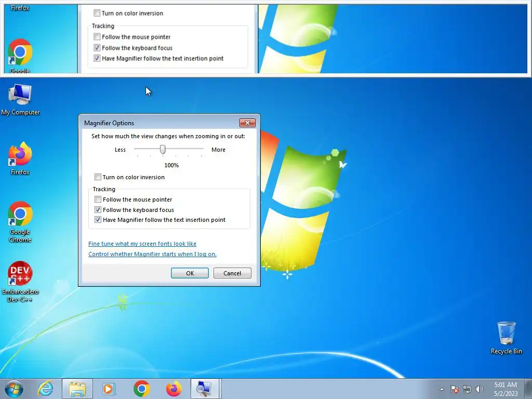Open Control whether Magnifier starts when I log on
532x399 pixels.
pos(152,254)
